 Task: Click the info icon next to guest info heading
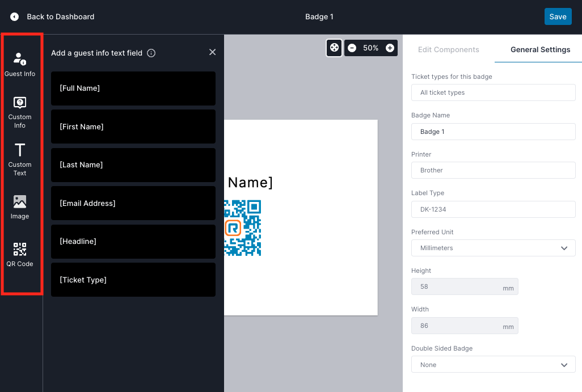151,53
